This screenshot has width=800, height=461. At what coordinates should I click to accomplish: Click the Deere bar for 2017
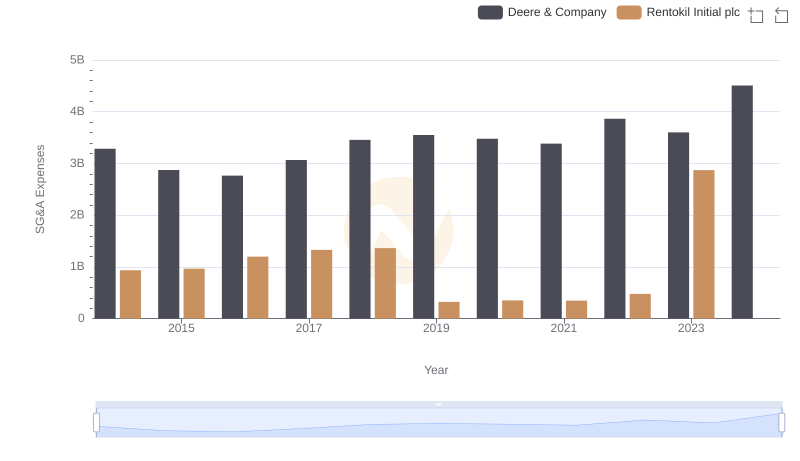pos(296,239)
